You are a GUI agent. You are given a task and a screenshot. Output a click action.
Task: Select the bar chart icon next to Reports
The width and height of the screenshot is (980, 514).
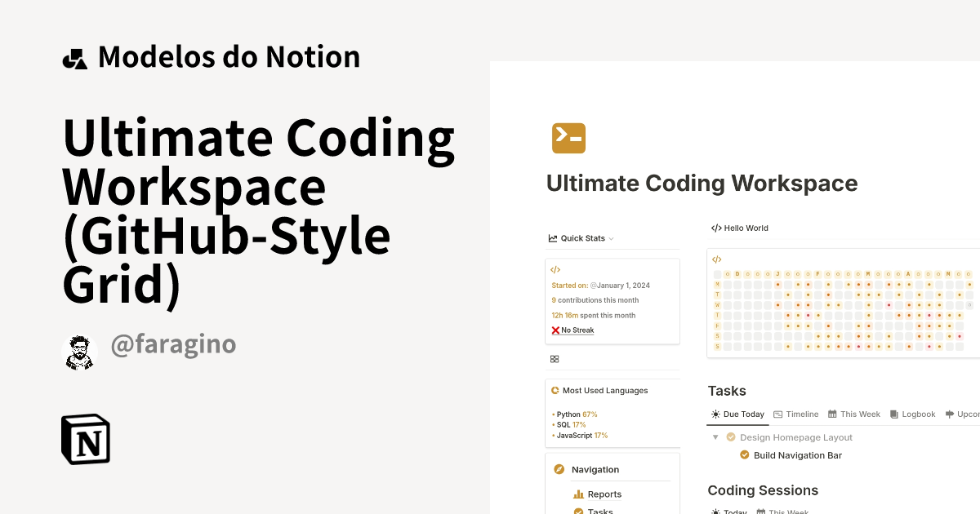(x=578, y=494)
